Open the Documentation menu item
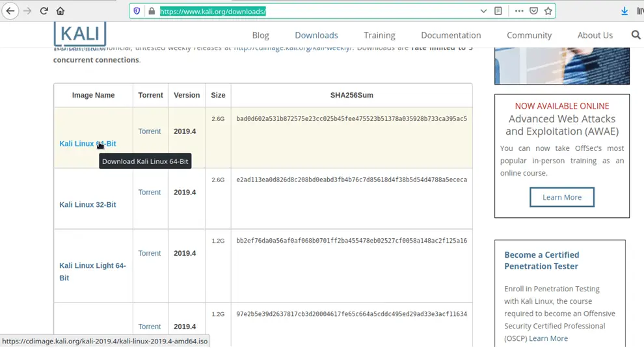Screen dimensions: 644x348 coord(451,35)
